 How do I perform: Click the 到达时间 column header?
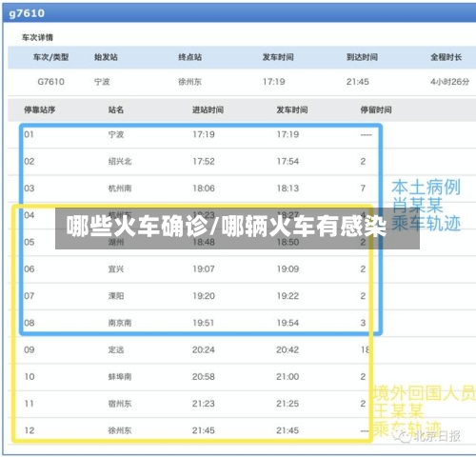(x=362, y=57)
